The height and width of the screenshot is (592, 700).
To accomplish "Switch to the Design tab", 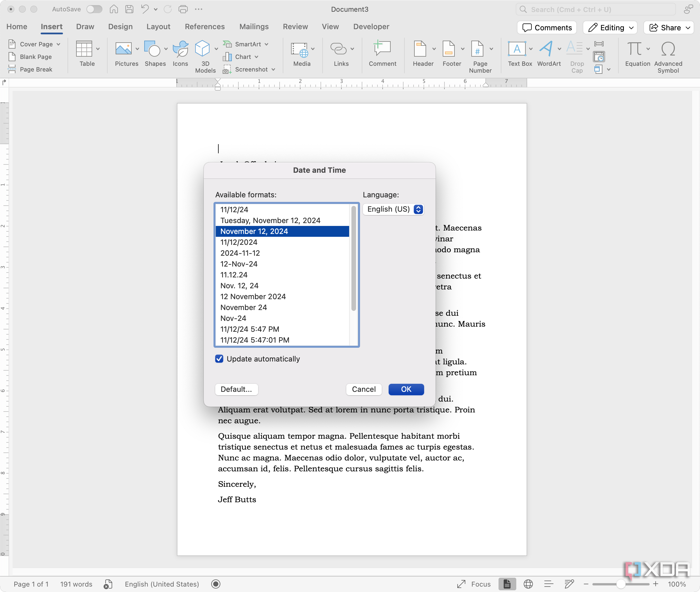I will [120, 27].
